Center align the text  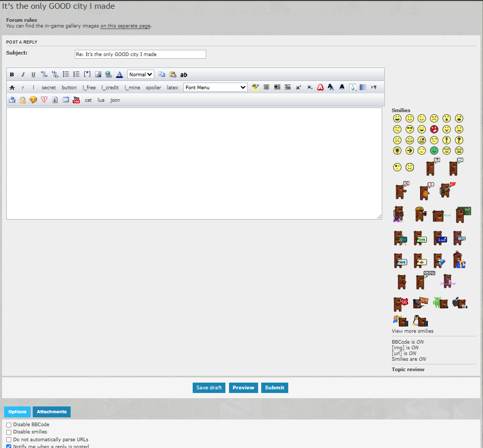coord(266,87)
